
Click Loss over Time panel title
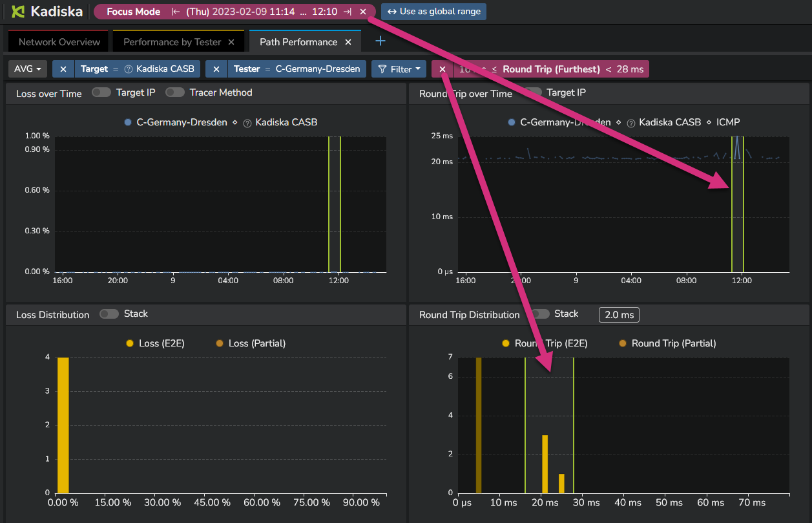pyautogui.click(x=49, y=94)
